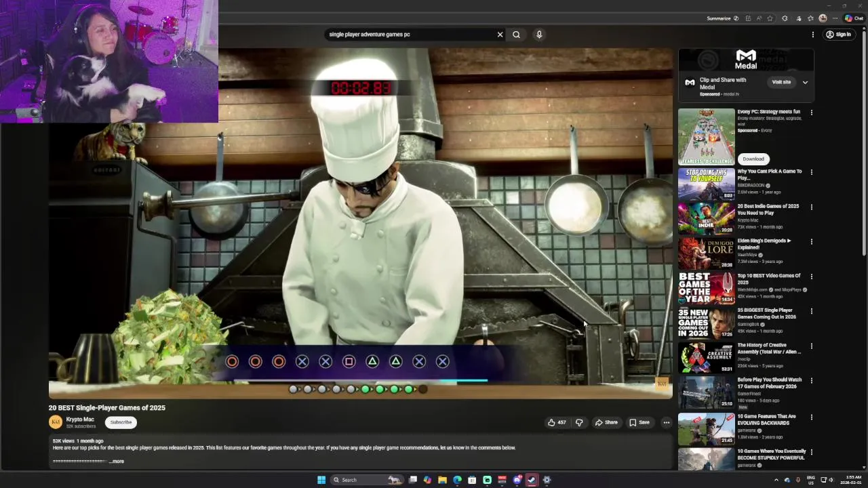
Task: Open '10 Game Features That Are EVOLVING BACKWARDS' title
Action: [x=767, y=420]
